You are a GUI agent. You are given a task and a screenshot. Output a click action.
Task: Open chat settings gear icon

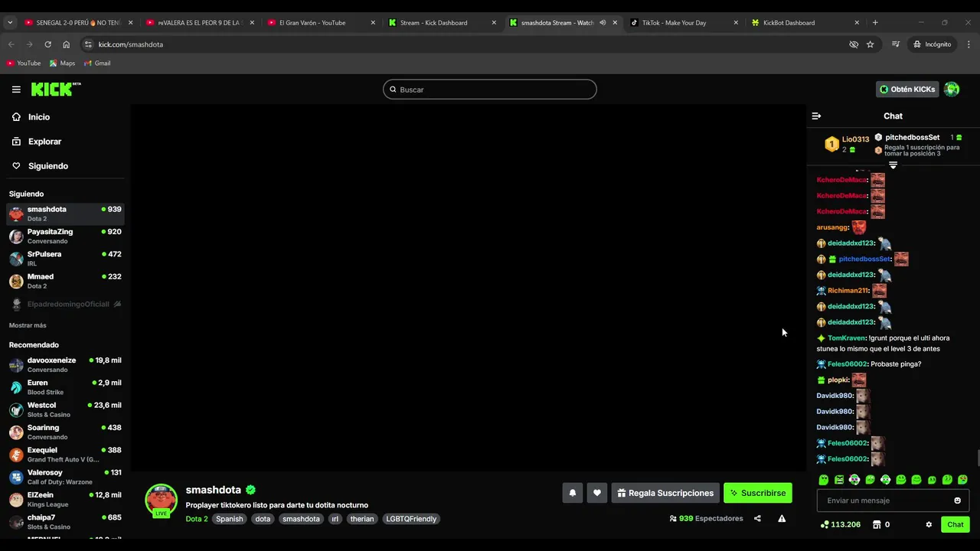pyautogui.click(x=929, y=524)
